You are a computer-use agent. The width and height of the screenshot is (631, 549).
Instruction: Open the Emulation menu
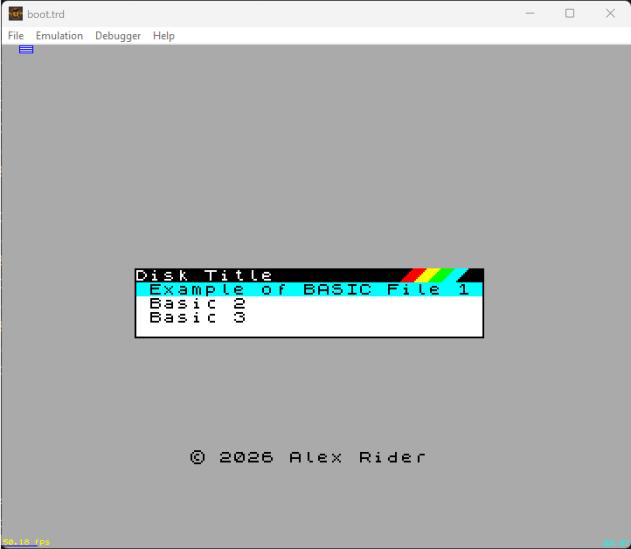[x=59, y=36]
